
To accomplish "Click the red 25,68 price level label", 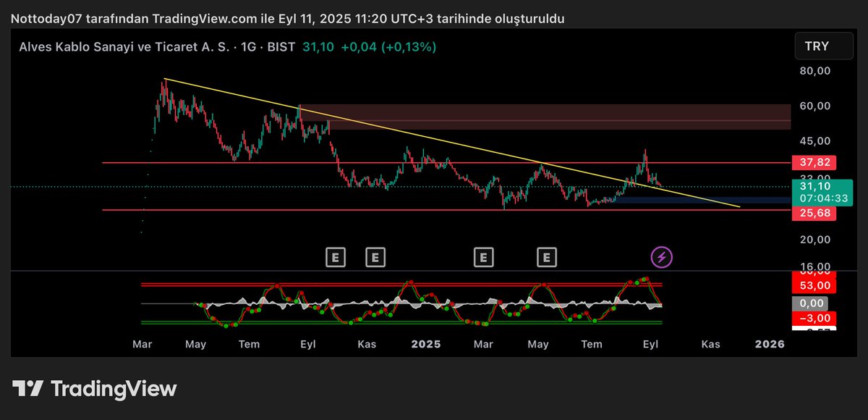I will pyautogui.click(x=814, y=211).
